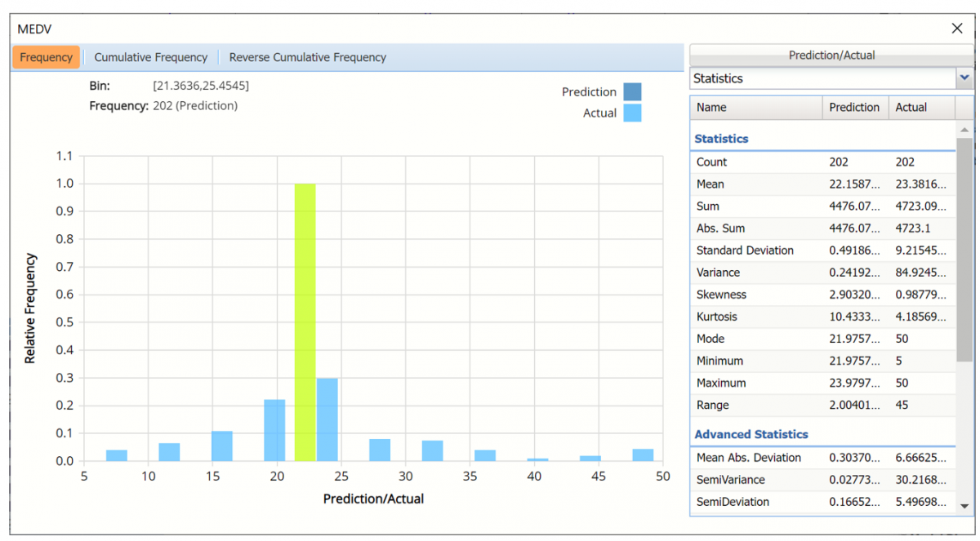Select the Frequency tab
980x541 pixels.
(46, 58)
